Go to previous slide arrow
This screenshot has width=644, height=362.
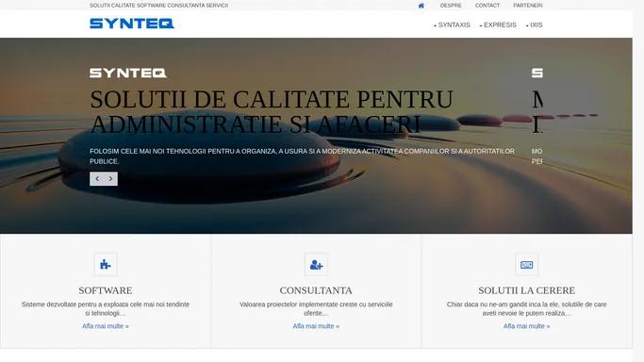[97, 178]
